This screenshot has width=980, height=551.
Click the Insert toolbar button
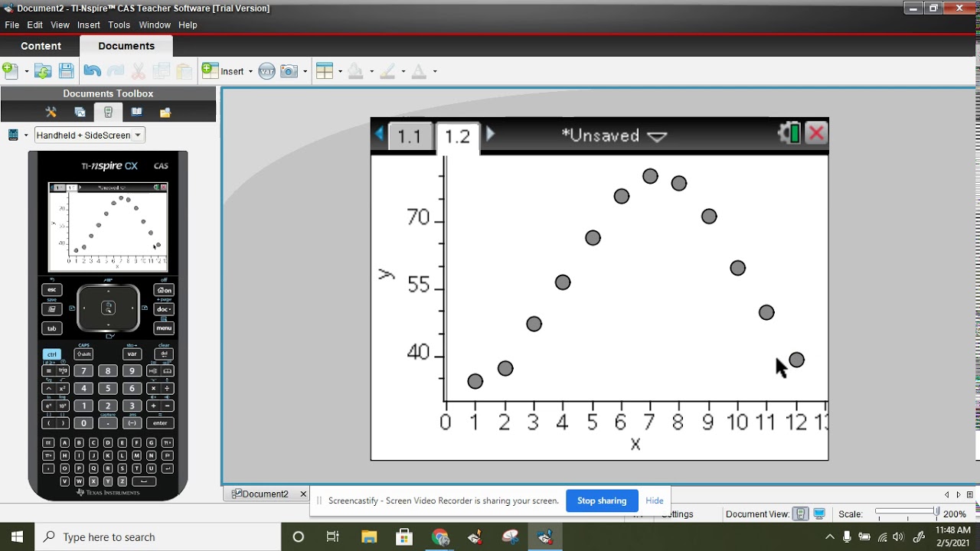pos(224,71)
